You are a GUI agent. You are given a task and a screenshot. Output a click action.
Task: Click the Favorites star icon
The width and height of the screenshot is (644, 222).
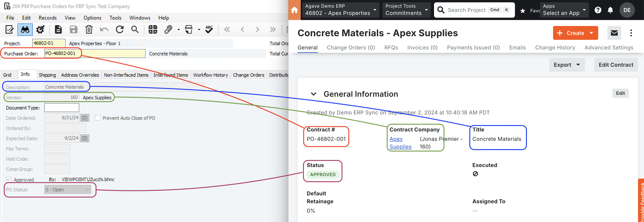[522, 10]
